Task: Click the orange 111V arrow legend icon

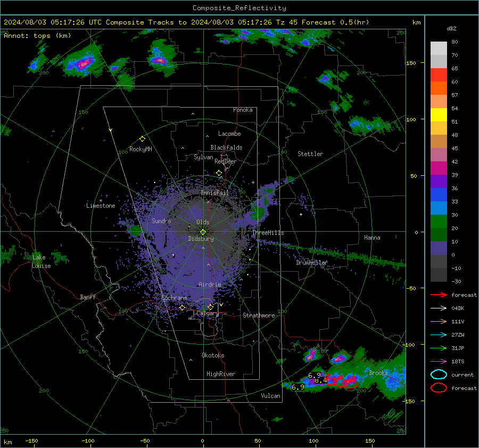Action: pos(439,321)
